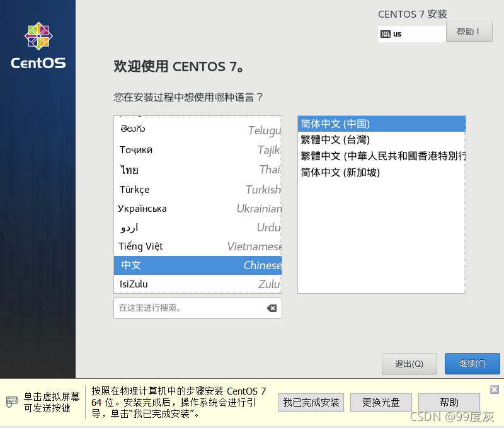Image resolution: width=504 pixels, height=428 pixels.
Task: Choose locale 简体中文 (中国)
Action: (x=382, y=124)
